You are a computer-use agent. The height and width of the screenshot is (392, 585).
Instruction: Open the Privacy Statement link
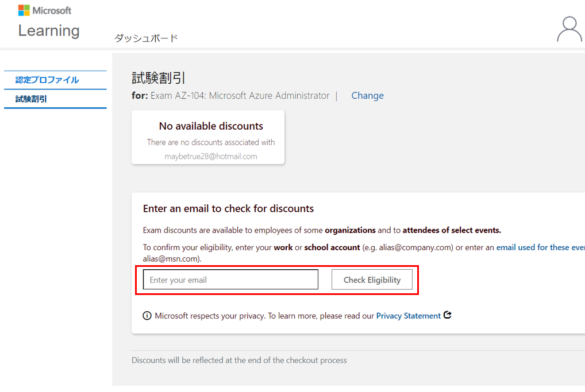(408, 316)
